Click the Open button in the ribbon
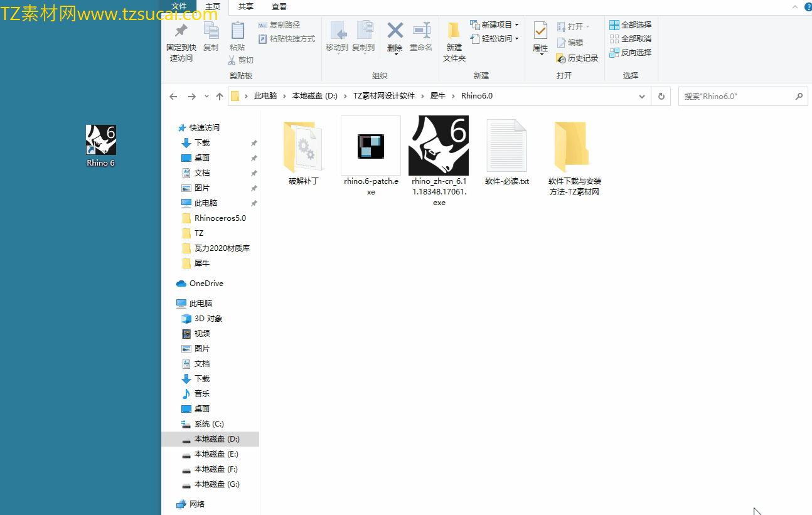This screenshot has width=812, height=515. tap(573, 27)
